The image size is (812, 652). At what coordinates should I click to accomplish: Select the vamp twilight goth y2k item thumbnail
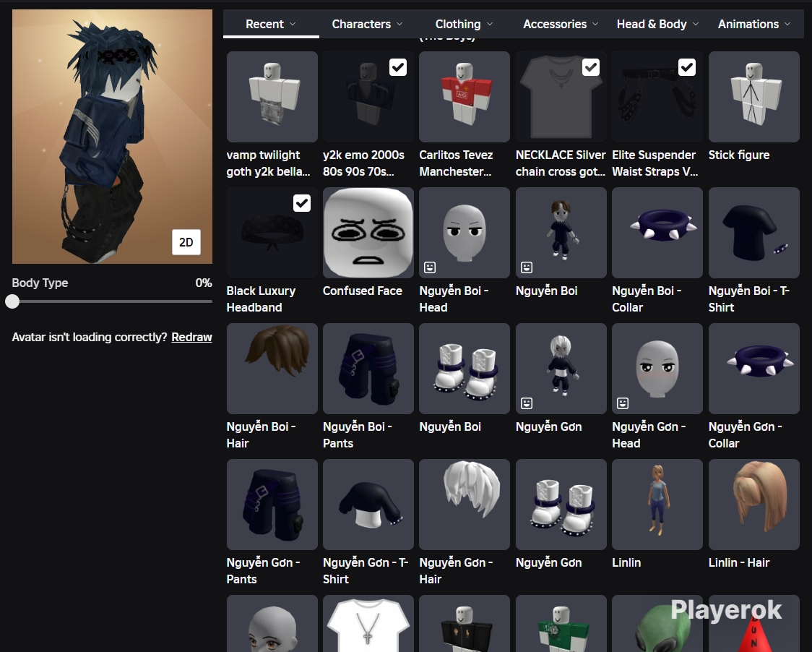272,96
